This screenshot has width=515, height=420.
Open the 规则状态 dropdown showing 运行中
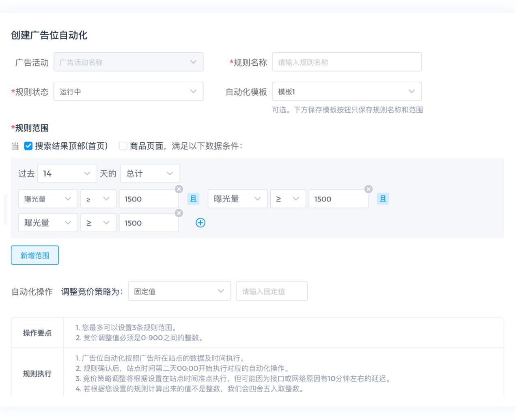128,92
